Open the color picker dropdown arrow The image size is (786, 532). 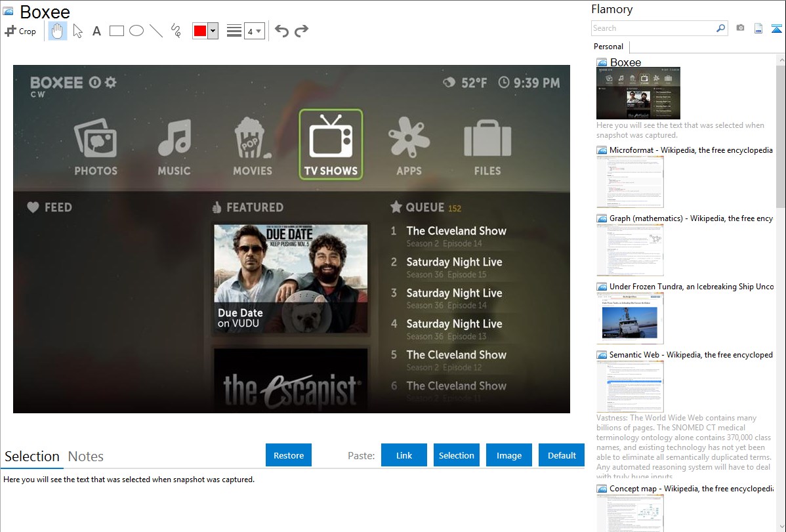[x=213, y=31]
